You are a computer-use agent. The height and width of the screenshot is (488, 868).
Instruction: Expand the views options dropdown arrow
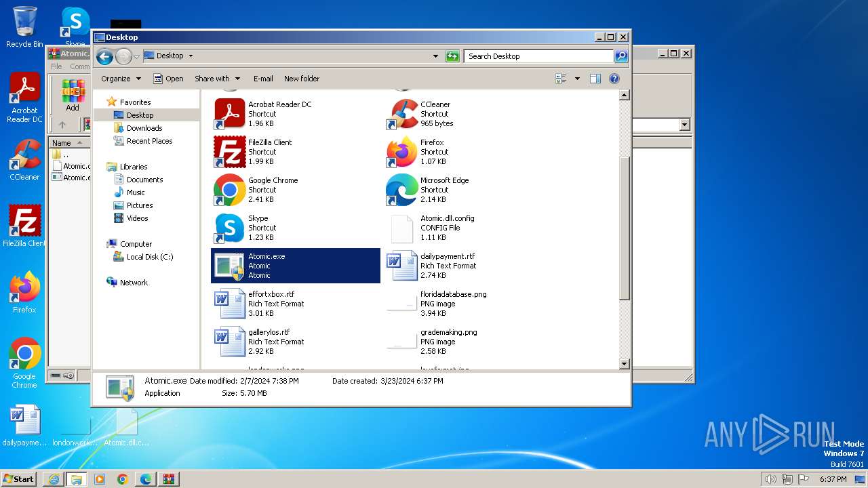tap(577, 79)
